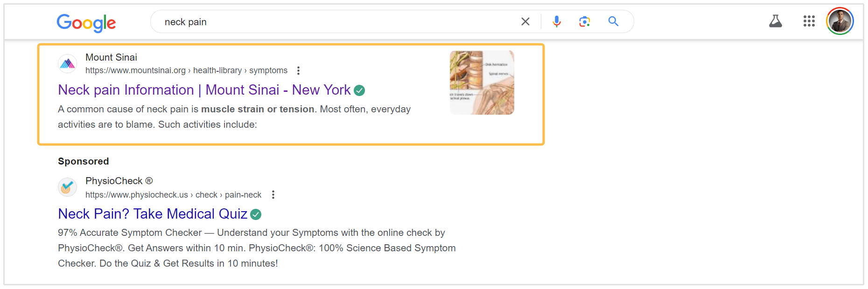Open Neck pain Information Mount Sinai link

tap(204, 90)
